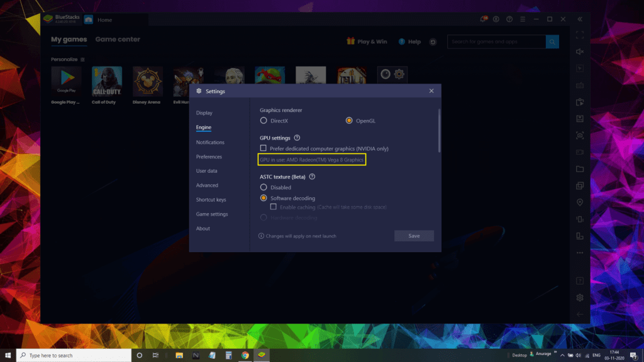This screenshot has height=362, width=644.
Task: Select Software decoding radio option
Action: click(x=264, y=198)
